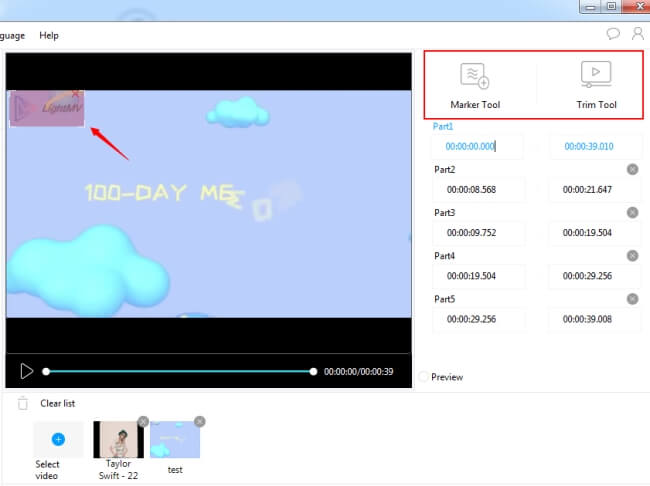Screen dimensions: 650x486
Task: Click the Clear list button
Action: click(57, 403)
